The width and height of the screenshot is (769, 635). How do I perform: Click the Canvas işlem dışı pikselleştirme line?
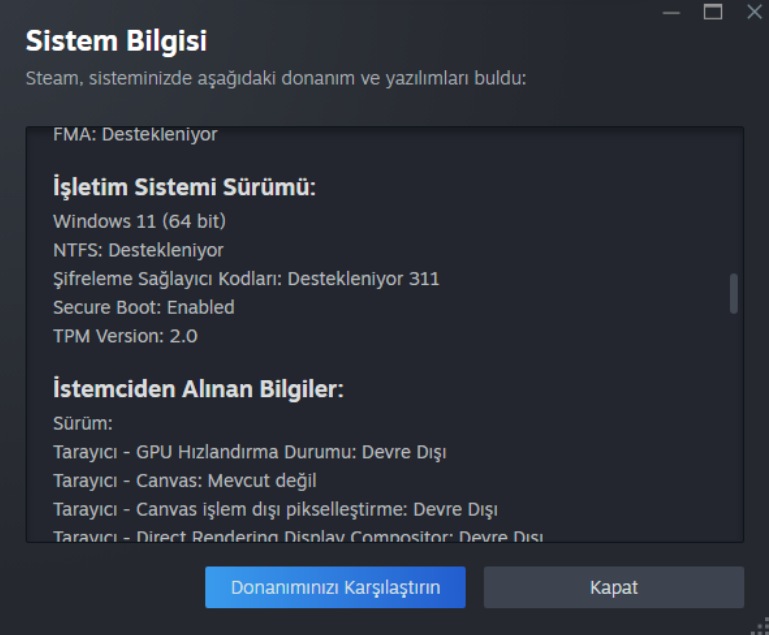tap(275, 509)
